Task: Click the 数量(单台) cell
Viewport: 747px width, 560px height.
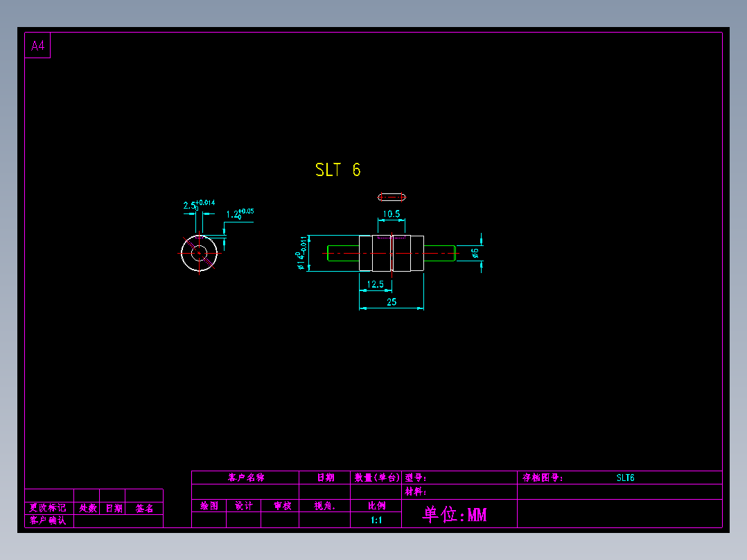Action: click(x=376, y=478)
